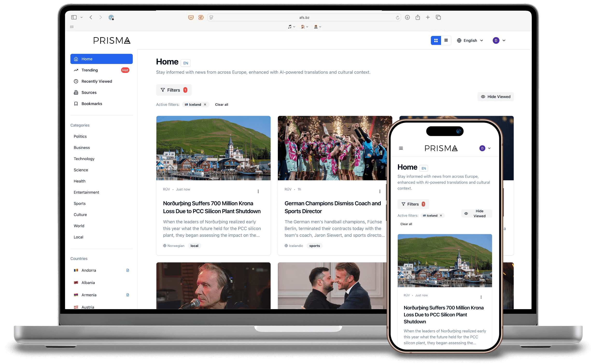Screen dimensions: 596x364
Task: Open options menu on Norðurþing article card
Action: [258, 191]
